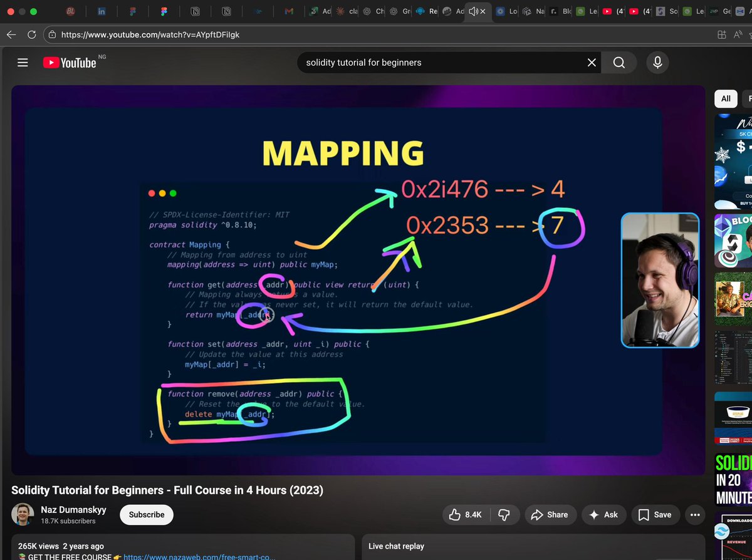Close the active YouTube tab
The height and width of the screenshot is (560, 752).
[483, 11]
